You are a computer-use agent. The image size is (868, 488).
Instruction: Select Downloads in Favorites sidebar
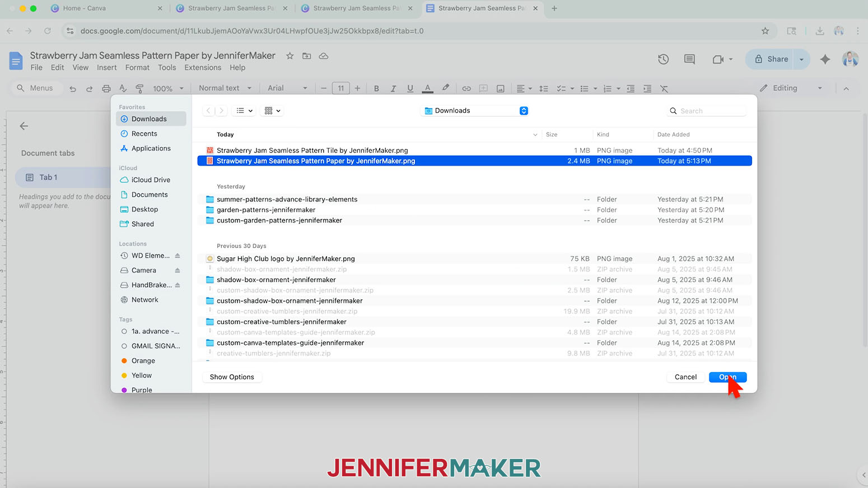[151, 119]
